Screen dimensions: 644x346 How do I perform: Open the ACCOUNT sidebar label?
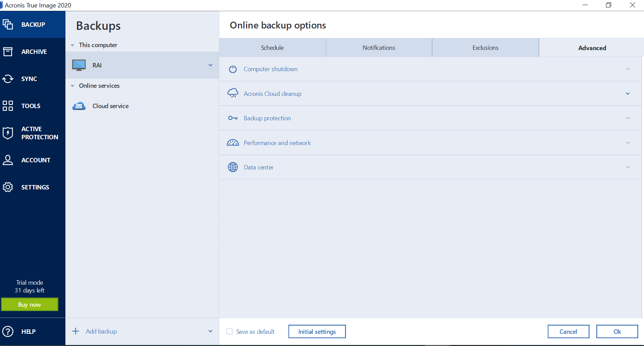[x=36, y=160]
